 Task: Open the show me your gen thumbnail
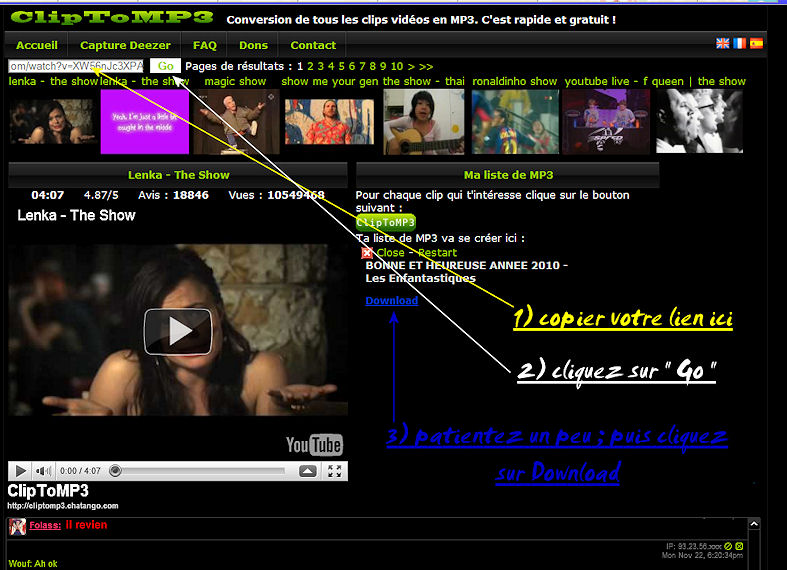329,121
